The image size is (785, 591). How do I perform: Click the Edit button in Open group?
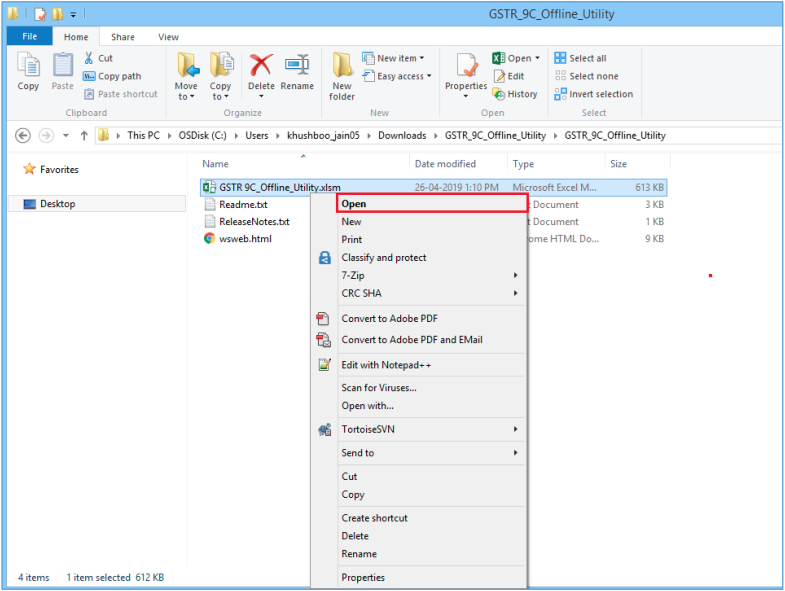(x=509, y=76)
